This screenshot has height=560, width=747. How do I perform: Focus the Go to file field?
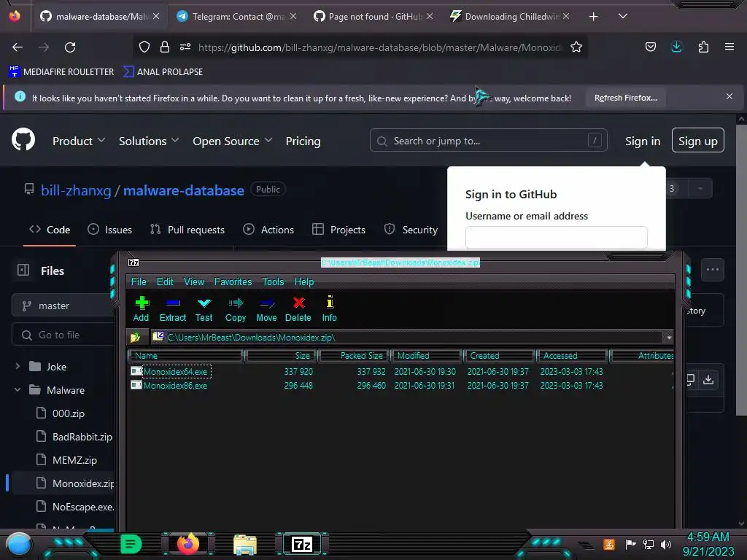[63, 335]
